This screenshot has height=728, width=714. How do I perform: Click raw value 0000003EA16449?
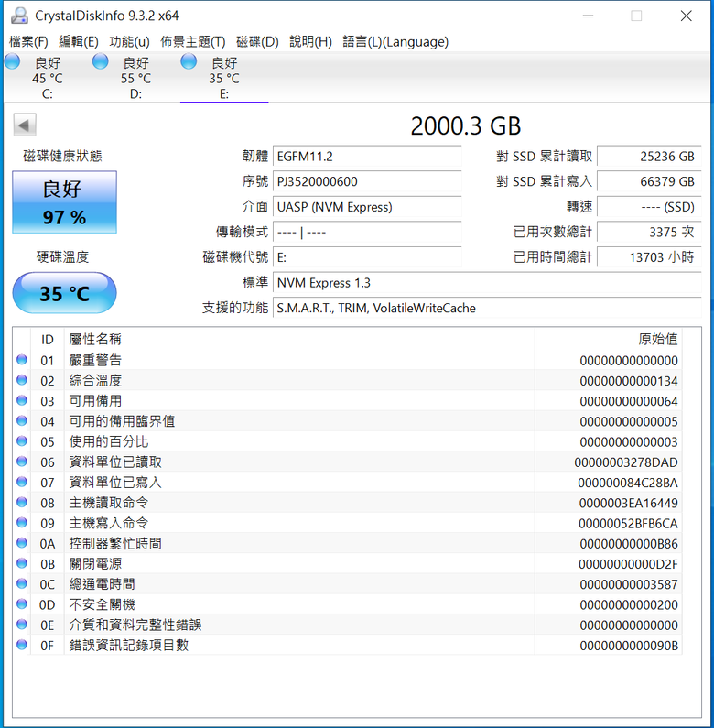coord(629,503)
